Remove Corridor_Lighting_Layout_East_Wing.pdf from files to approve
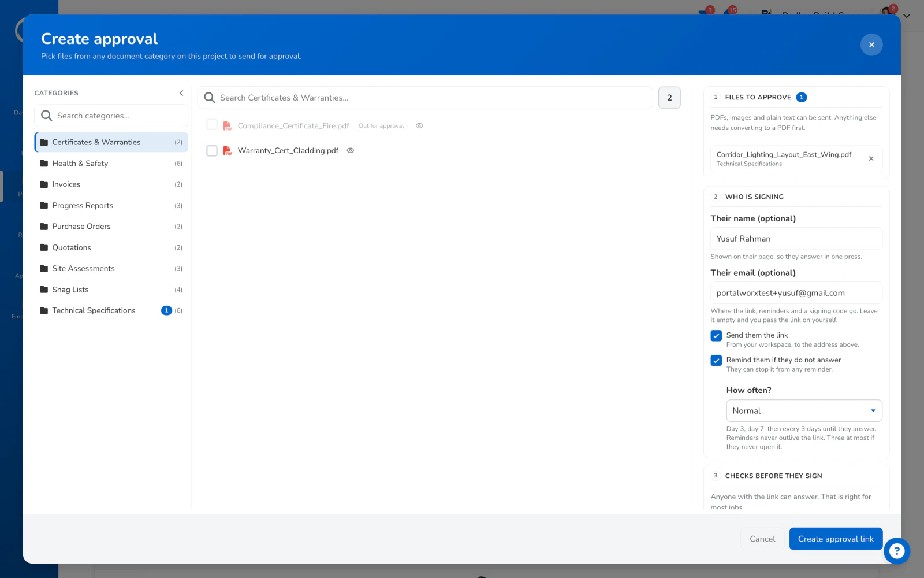This screenshot has width=924, height=578. coord(871,158)
